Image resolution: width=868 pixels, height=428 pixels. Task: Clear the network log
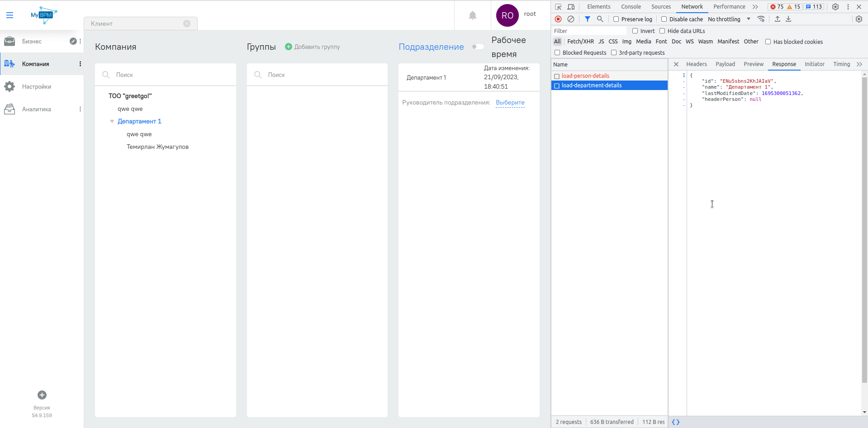[571, 19]
